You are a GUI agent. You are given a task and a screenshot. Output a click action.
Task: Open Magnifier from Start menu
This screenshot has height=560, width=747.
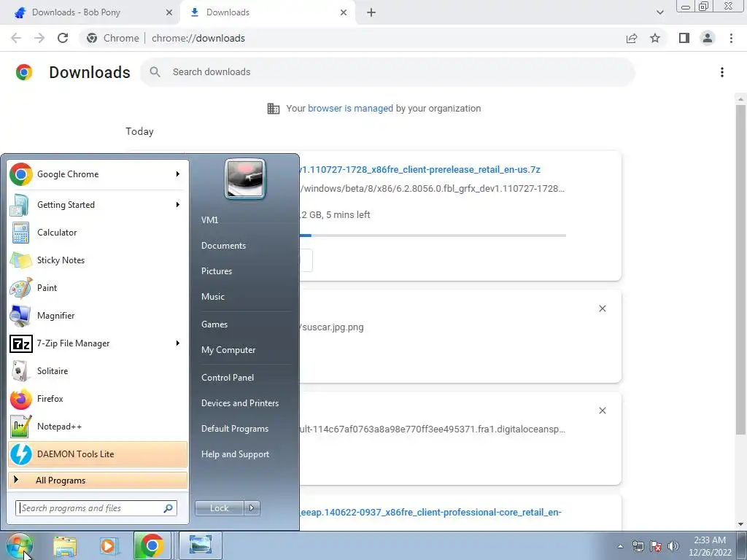(x=98, y=315)
